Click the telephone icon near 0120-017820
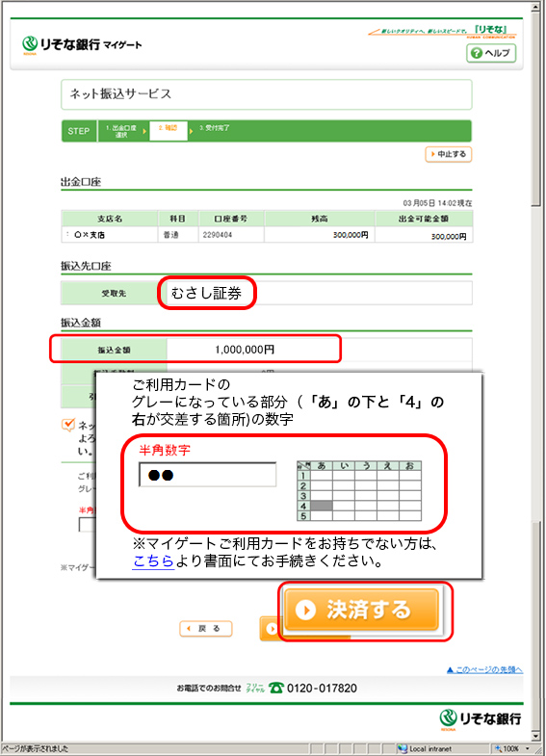Viewport: 546px width, 756px height. click(275, 688)
